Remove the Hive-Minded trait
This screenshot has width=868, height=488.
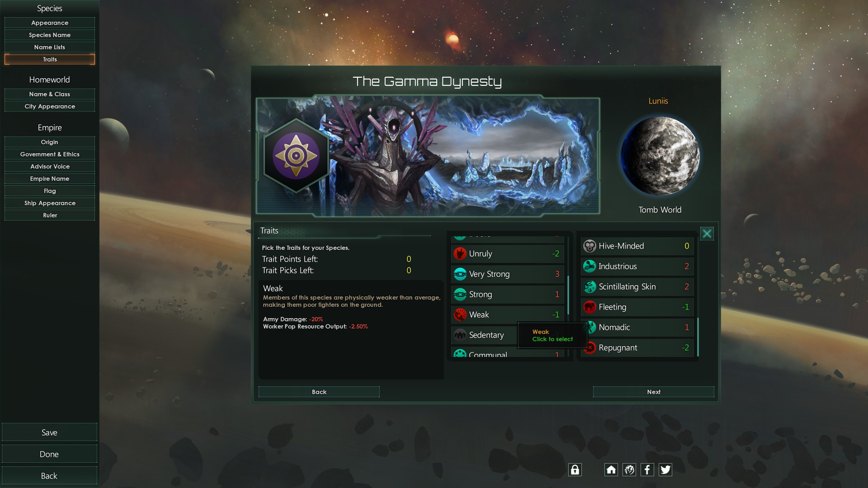point(637,246)
